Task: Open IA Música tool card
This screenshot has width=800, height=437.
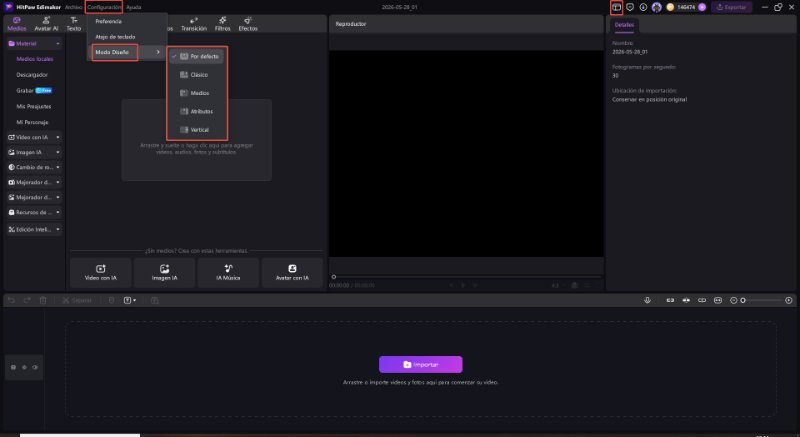Action: [x=228, y=273]
